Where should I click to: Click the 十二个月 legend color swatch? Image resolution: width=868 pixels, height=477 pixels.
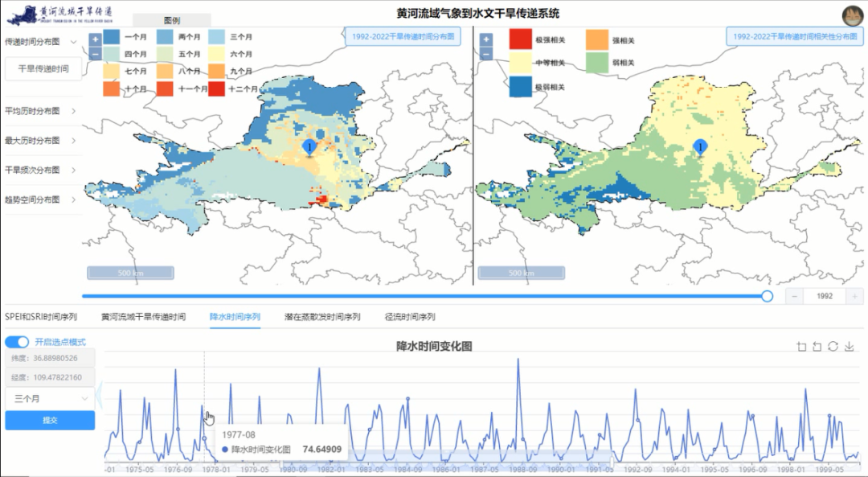coord(217,88)
